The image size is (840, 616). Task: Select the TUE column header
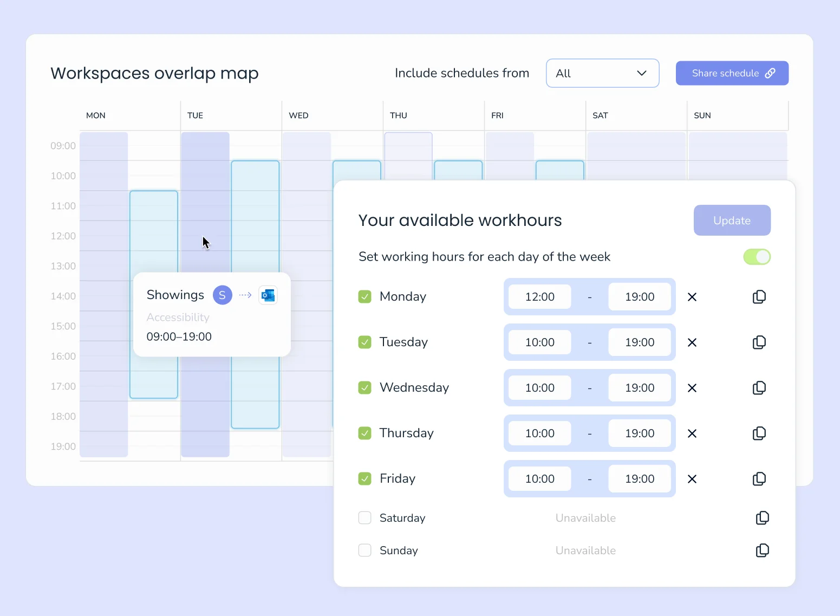(x=195, y=115)
